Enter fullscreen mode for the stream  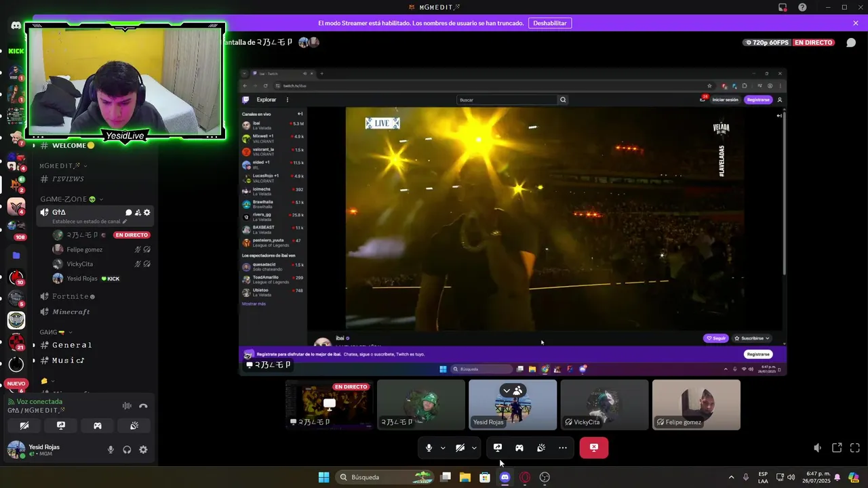click(x=854, y=448)
